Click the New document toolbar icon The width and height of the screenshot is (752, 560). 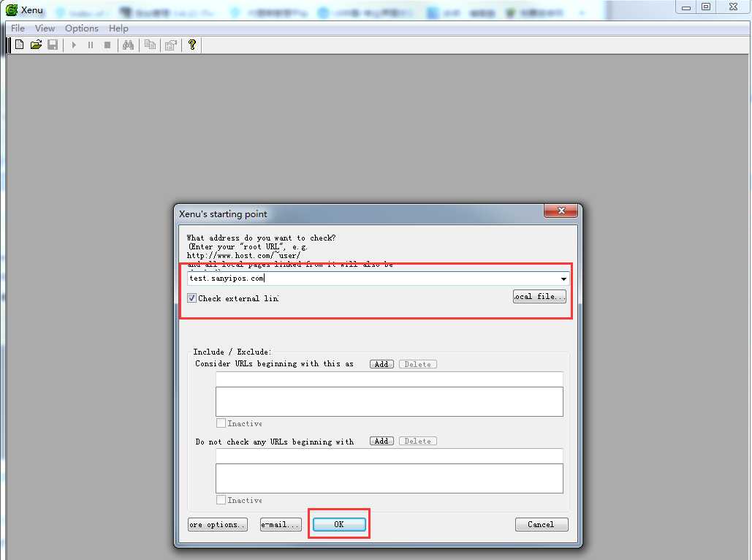point(19,45)
